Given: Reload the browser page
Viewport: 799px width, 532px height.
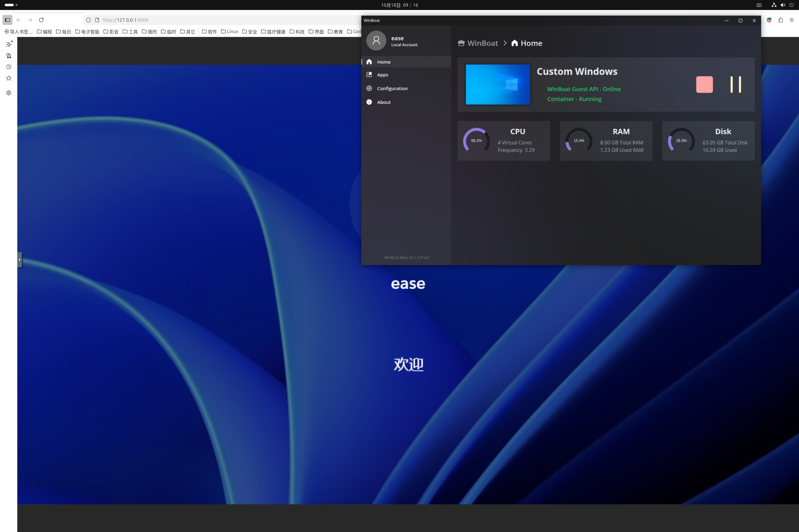Looking at the screenshot, I should pyautogui.click(x=41, y=20).
